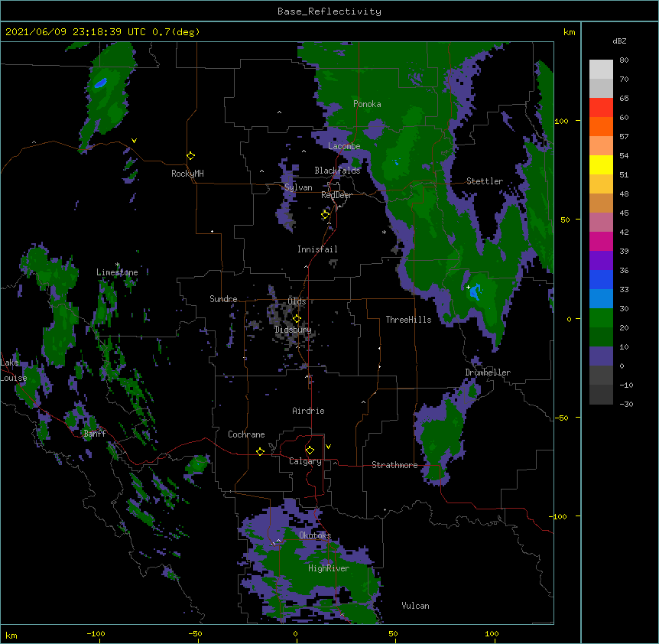The height and width of the screenshot is (644, 659).
Task: Click blue echo core in northwest storm cell
Action: click(x=100, y=83)
